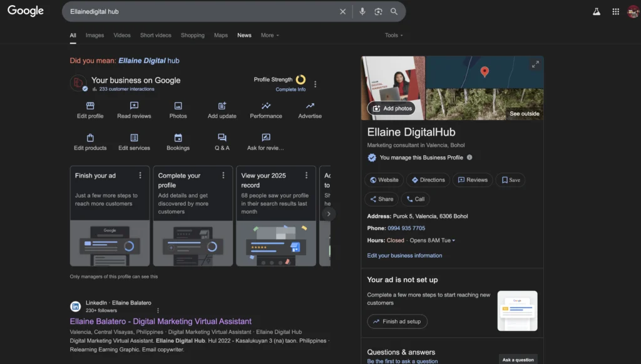Advance cards carousel with next arrow
The height and width of the screenshot is (364, 641).
[x=328, y=214]
